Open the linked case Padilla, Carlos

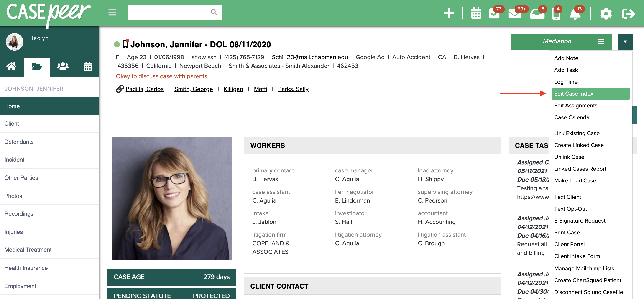(x=145, y=89)
